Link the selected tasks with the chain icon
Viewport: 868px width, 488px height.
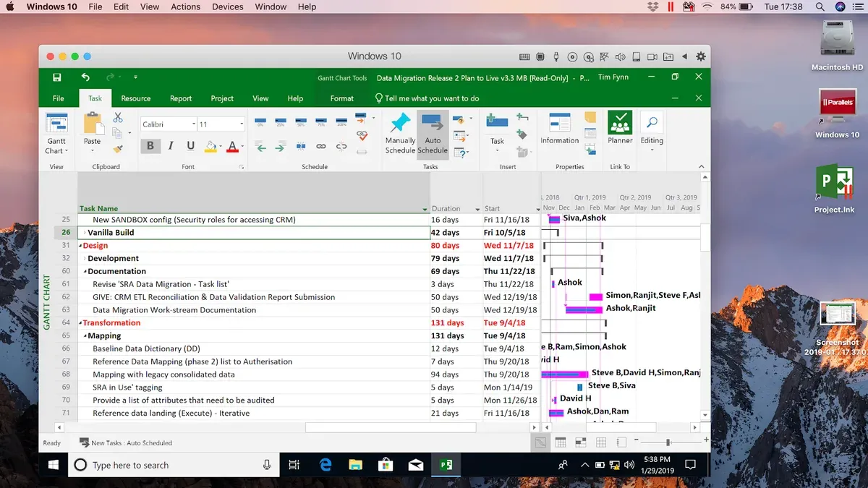tap(321, 147)
